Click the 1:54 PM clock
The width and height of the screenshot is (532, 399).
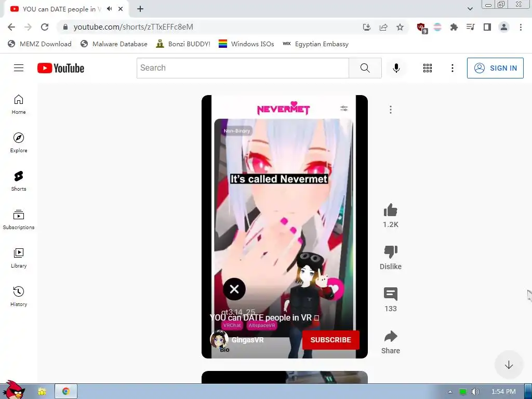pos(503,392)
